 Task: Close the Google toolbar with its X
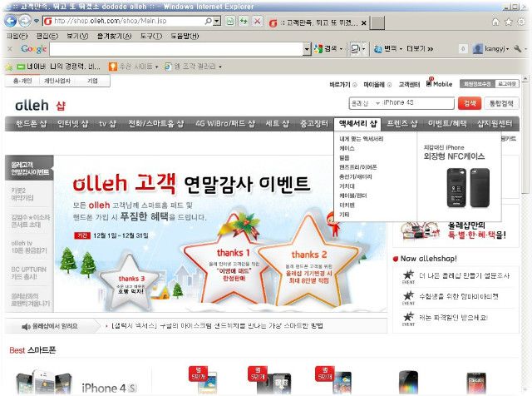pos(10,49)
